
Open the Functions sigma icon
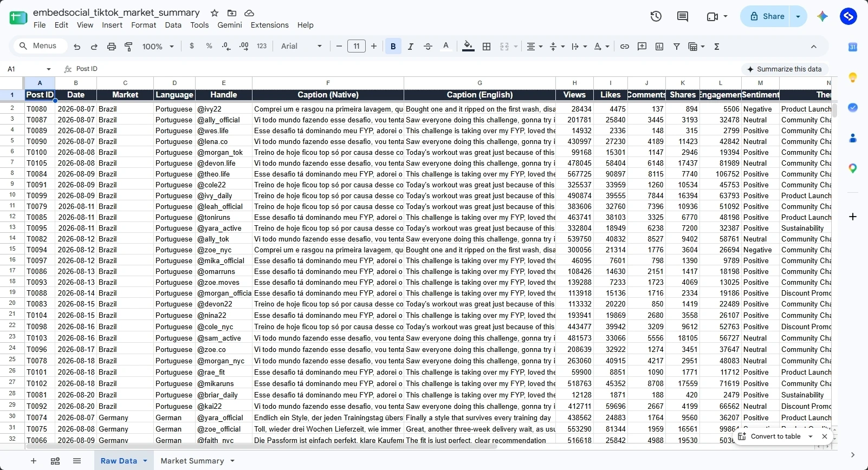click(717, 47)
